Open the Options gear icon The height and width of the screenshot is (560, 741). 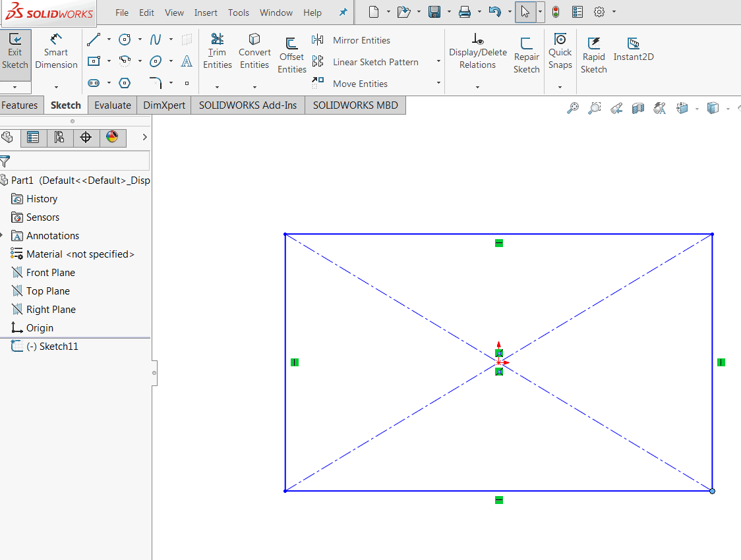coord(599,12)
